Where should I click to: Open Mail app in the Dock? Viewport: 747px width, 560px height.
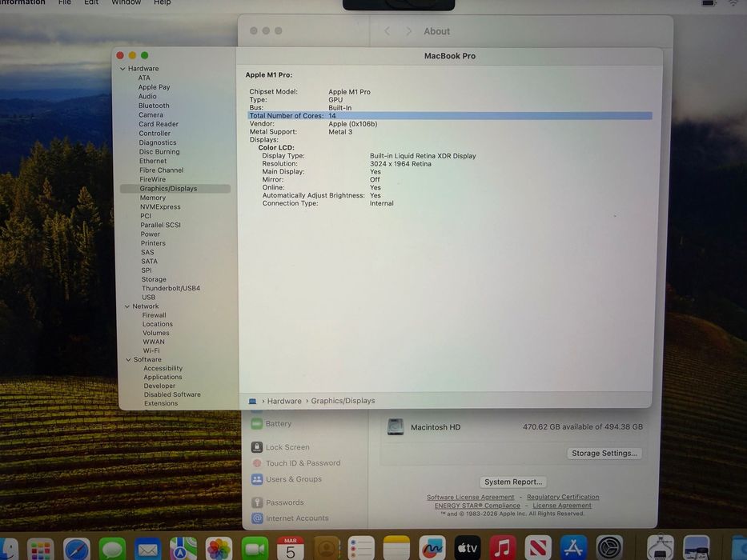147,550
